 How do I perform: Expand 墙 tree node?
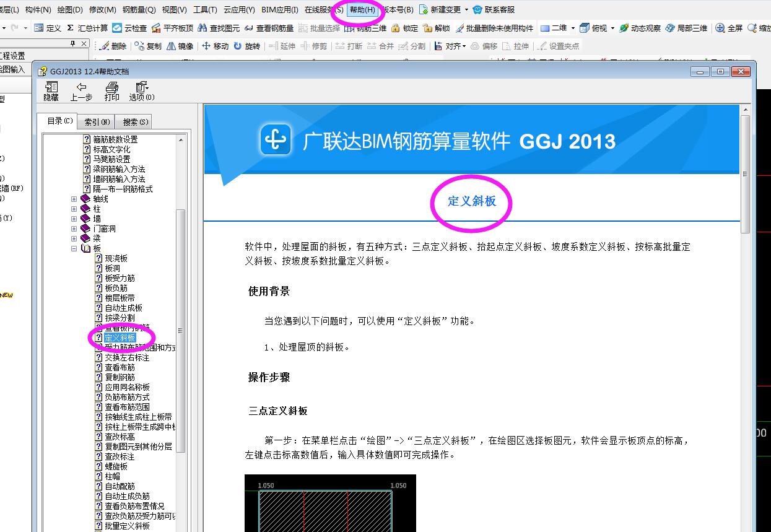pos(74,219)
